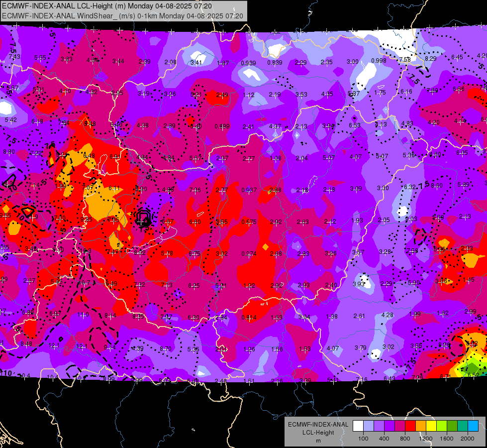The width and height of the screenshot is (487, 448).
Task: Click the grid point value 4.28
Action: pos(388,315)
